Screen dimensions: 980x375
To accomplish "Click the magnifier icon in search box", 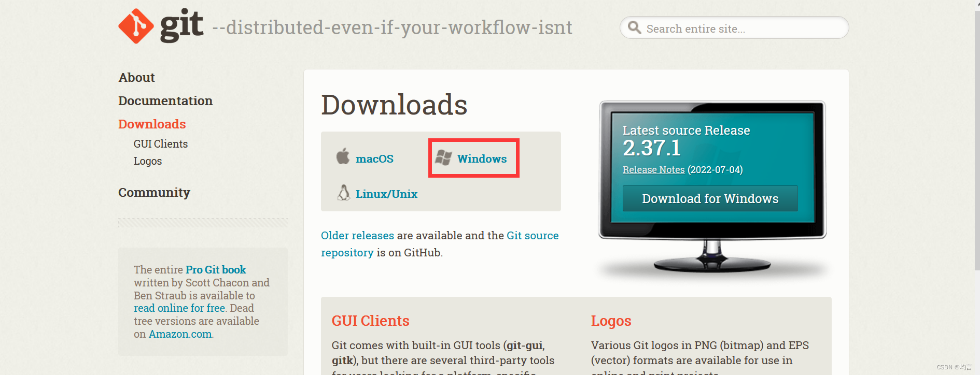I will click(x=634, y=27).
